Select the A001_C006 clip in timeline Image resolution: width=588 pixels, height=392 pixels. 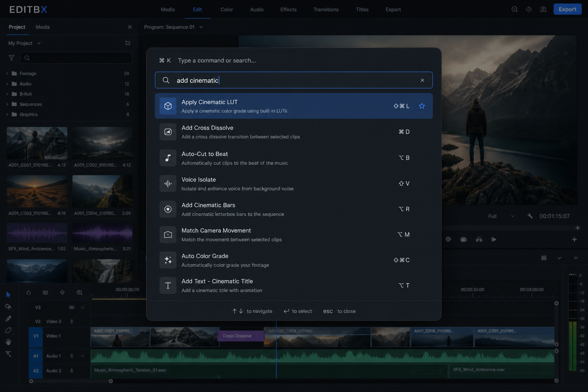(x=442, y=337)
